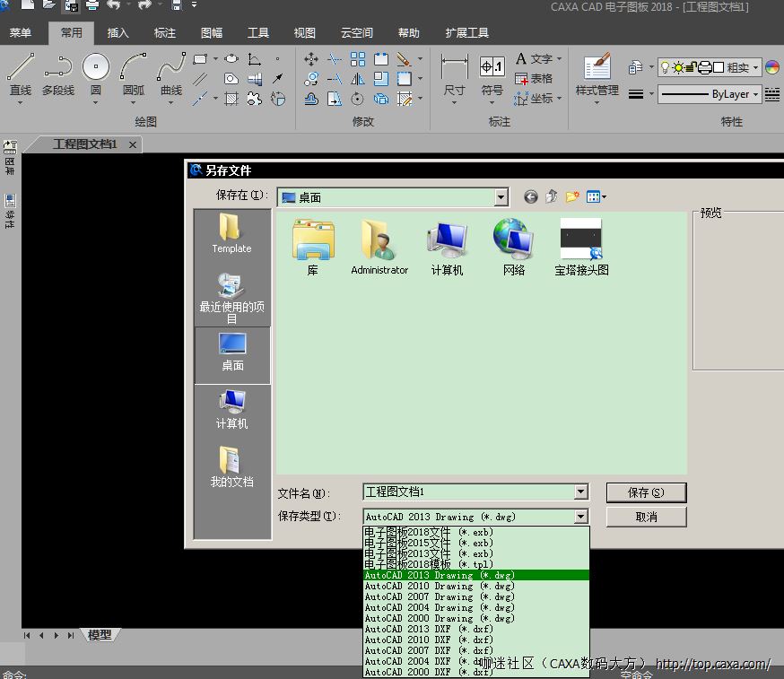The height and width of the screenshot is (679, 784).
Task: Open the 文件名 history dropdown arrow
Action: (581, 492)
